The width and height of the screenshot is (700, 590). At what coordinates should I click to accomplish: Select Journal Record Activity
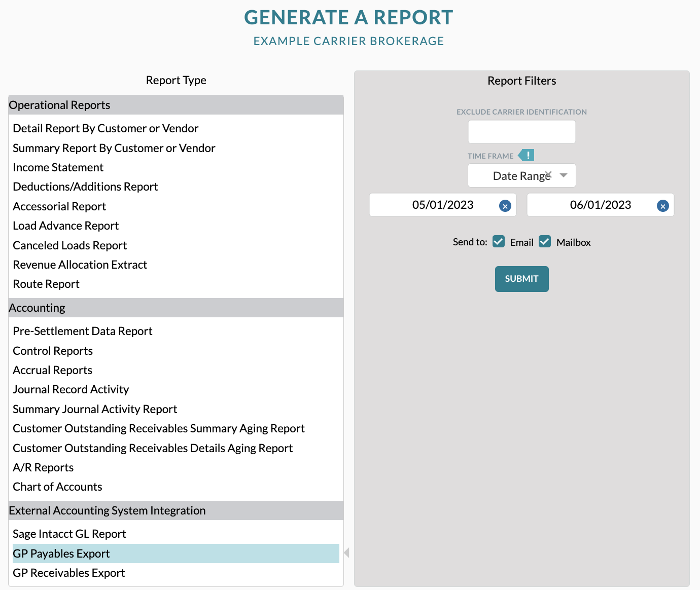coord(176,389)
